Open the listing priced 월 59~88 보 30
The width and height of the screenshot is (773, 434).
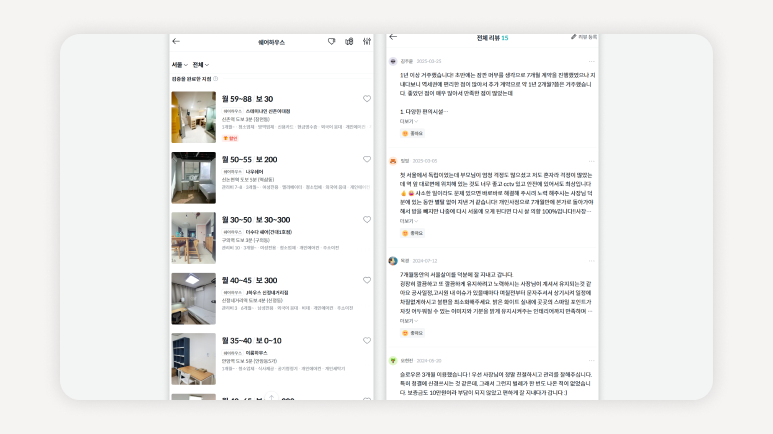tap(247, 99)
